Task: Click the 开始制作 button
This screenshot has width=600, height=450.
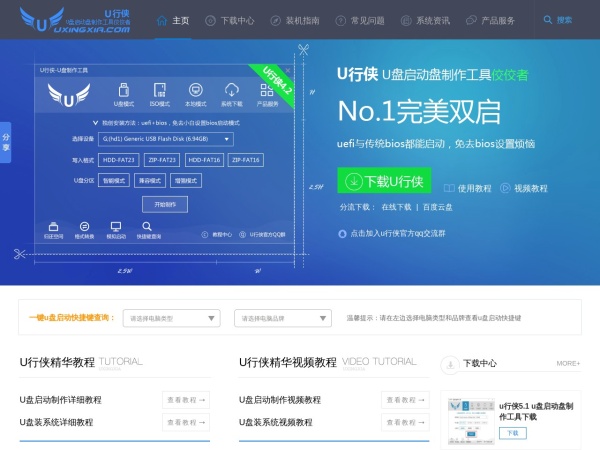Action: [165, 204]
